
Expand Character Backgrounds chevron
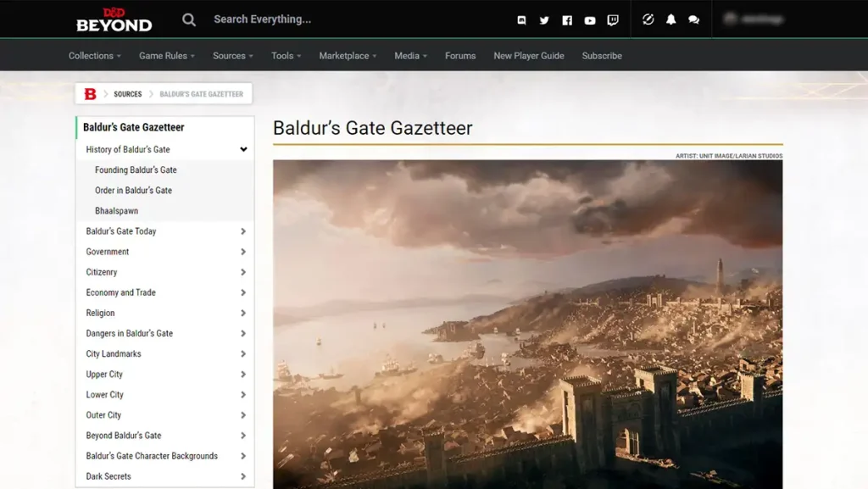(x=243, y=456)
